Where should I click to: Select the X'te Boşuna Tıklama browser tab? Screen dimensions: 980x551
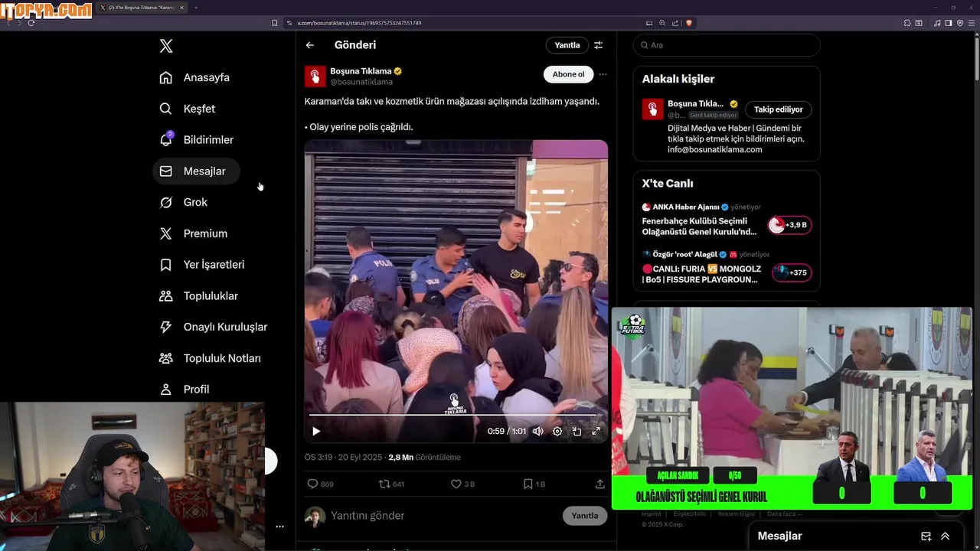click(142, 8)
